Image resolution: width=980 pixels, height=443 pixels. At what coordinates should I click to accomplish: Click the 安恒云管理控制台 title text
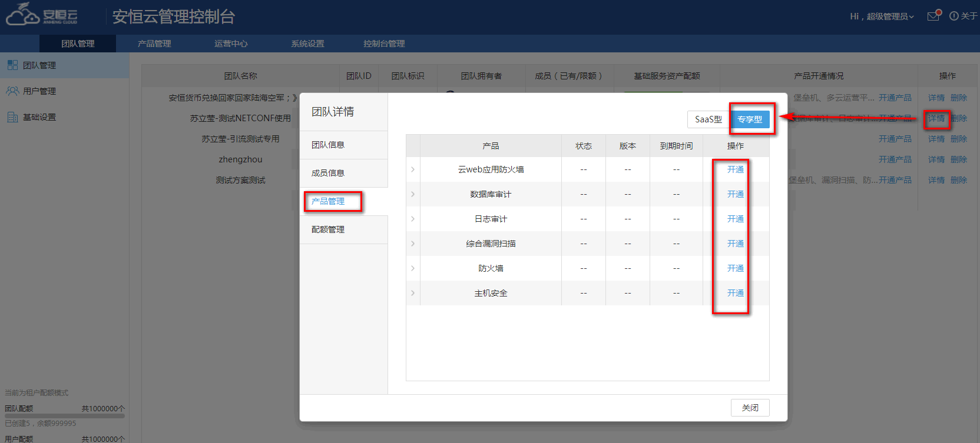coord(173,16)
